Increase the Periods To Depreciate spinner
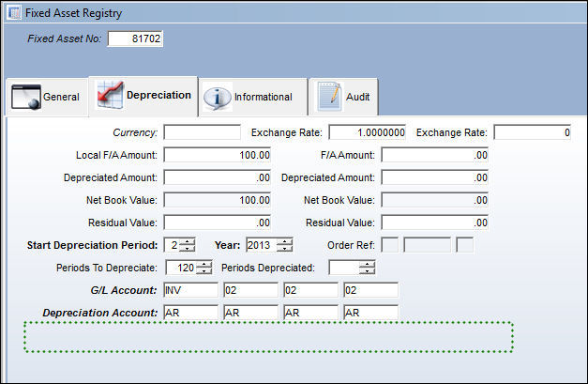The width and height of the screenshot is (588, 384). [204, 264]
